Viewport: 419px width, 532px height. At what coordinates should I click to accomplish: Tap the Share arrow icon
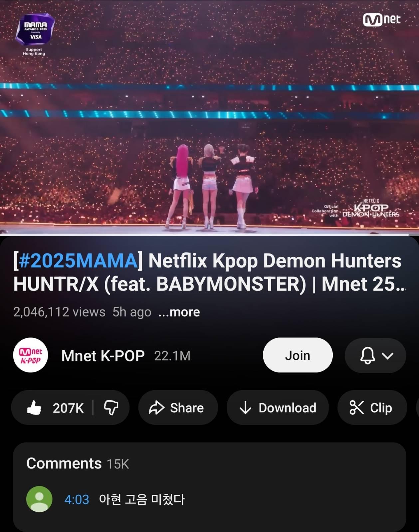pos(156,408)
